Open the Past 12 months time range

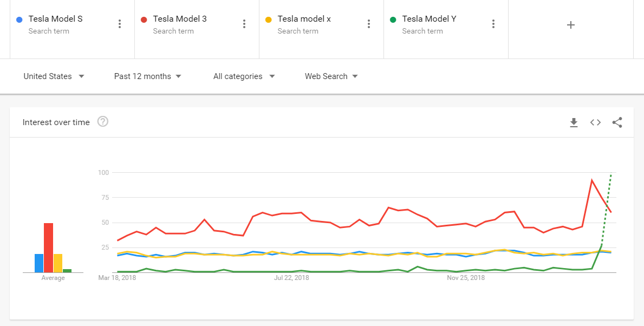(147, 76)
